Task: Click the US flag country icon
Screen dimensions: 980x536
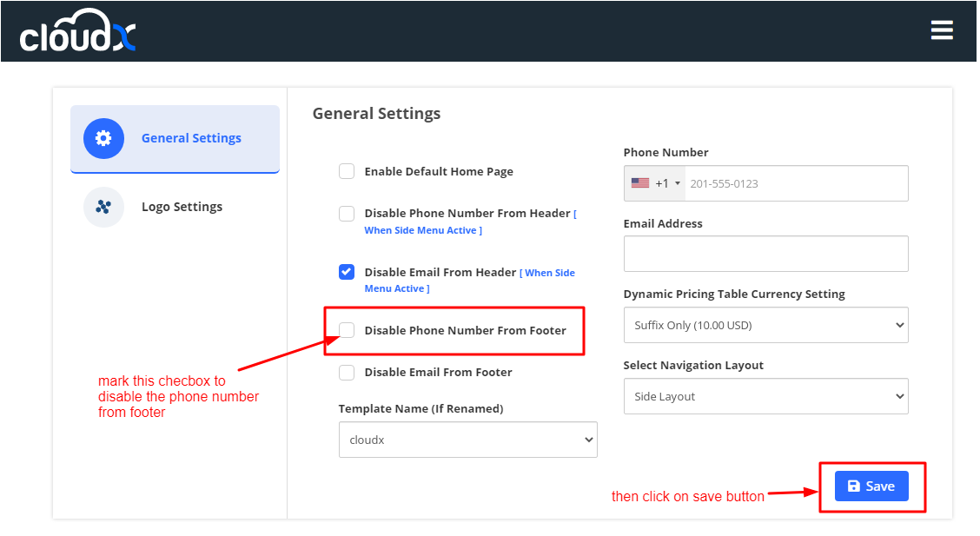Action: pos(640,183)
